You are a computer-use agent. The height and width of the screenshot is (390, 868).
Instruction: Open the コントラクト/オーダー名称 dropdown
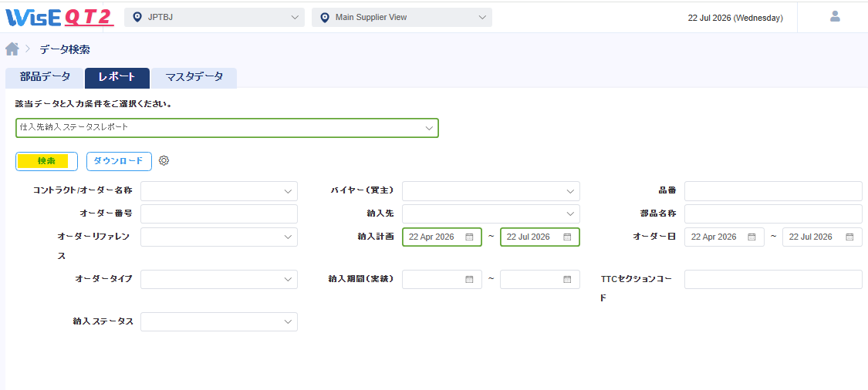coord(219,191)
